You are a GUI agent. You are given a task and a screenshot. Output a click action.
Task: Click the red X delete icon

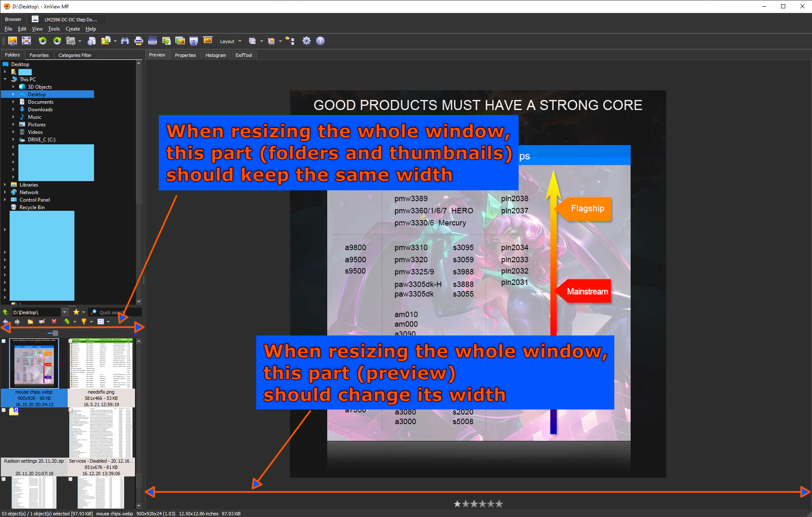(x=54, y=322)
